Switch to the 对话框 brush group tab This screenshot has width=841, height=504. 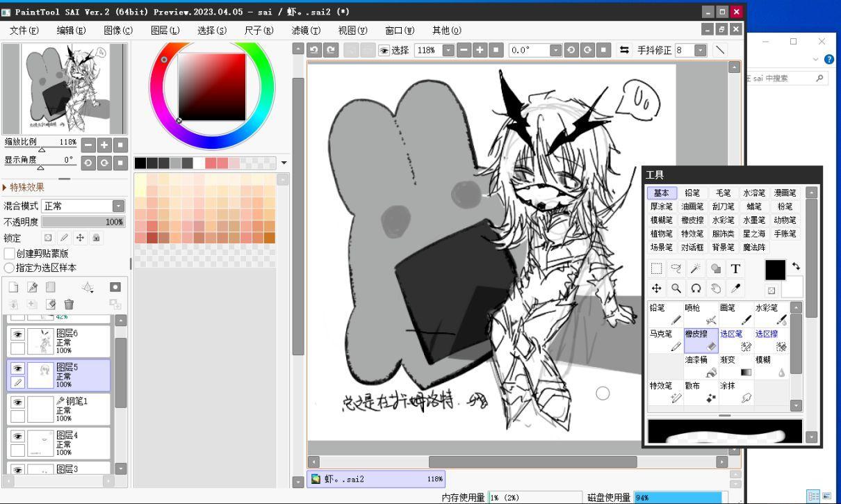692,247
